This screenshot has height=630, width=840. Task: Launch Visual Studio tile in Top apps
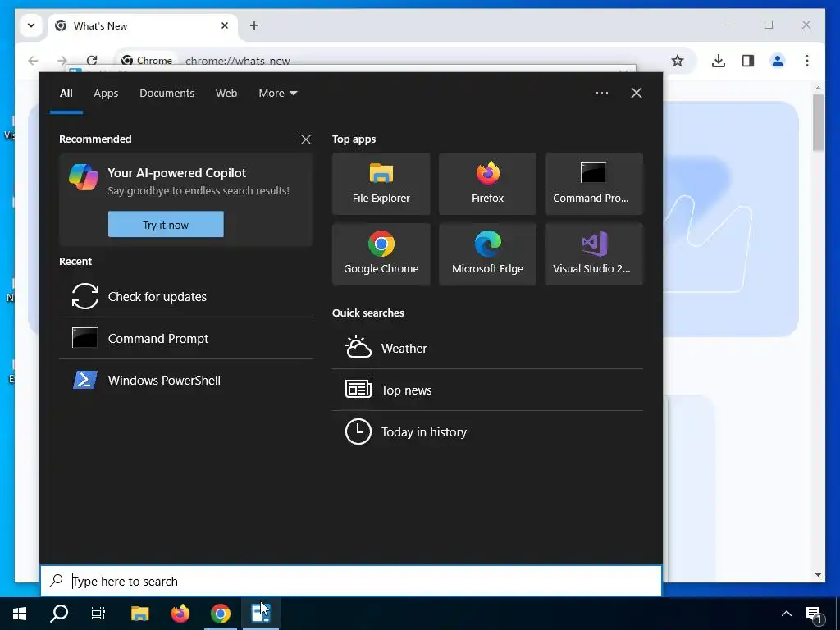click(594, 254)
